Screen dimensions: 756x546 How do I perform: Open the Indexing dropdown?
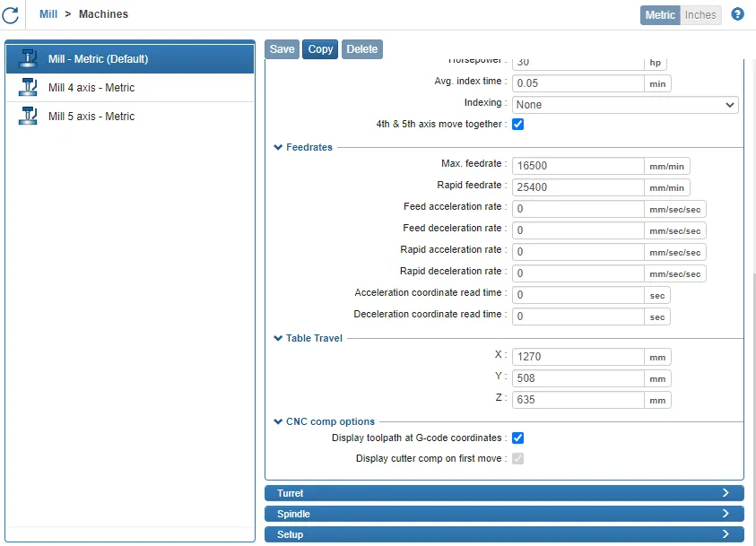point(625,105)
